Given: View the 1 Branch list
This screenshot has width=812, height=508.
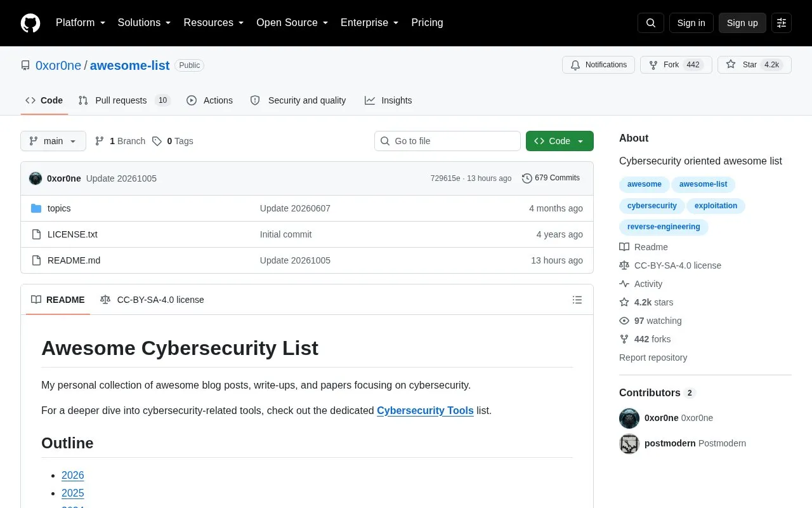Looking at the screenshot, I should point(120,141).
